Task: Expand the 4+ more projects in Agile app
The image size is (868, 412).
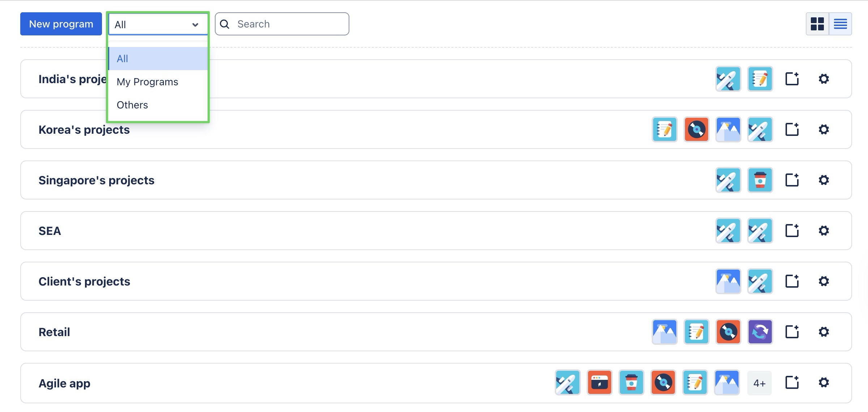Action: tap(759, 383)
